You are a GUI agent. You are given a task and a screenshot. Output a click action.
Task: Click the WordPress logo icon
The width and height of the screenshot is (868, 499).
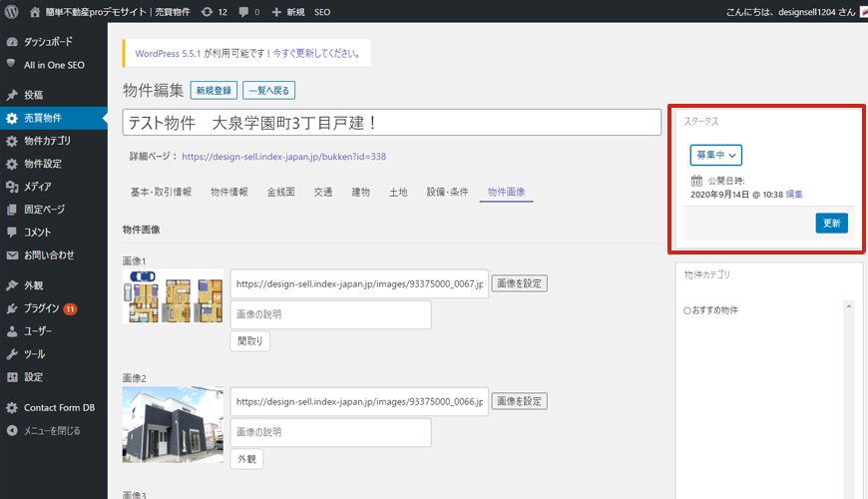(x=12, y=12)
